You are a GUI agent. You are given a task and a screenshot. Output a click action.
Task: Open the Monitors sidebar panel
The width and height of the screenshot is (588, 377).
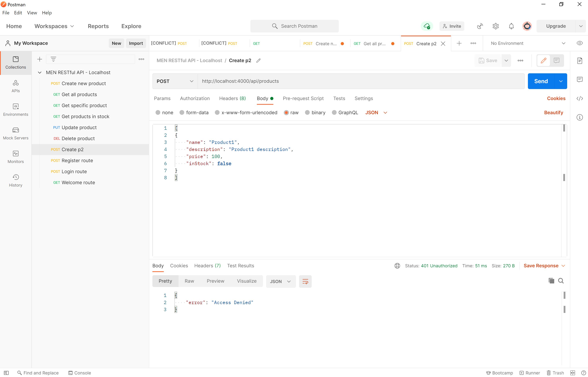click(x=16, y=157)
